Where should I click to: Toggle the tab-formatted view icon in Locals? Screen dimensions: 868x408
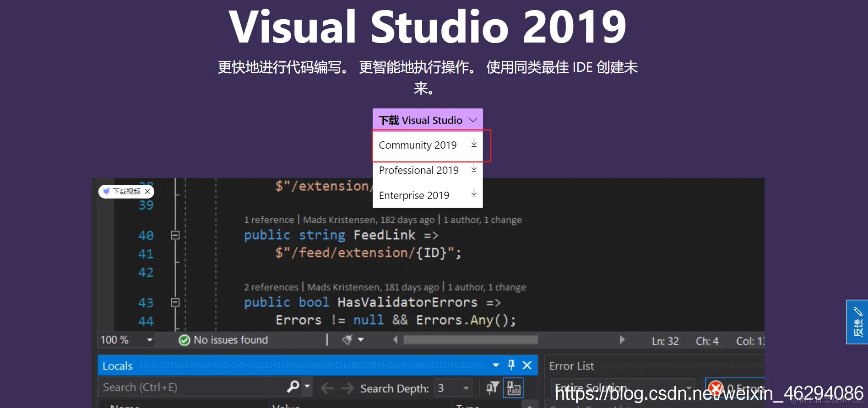pyautogui.click(x=513, y=388)
